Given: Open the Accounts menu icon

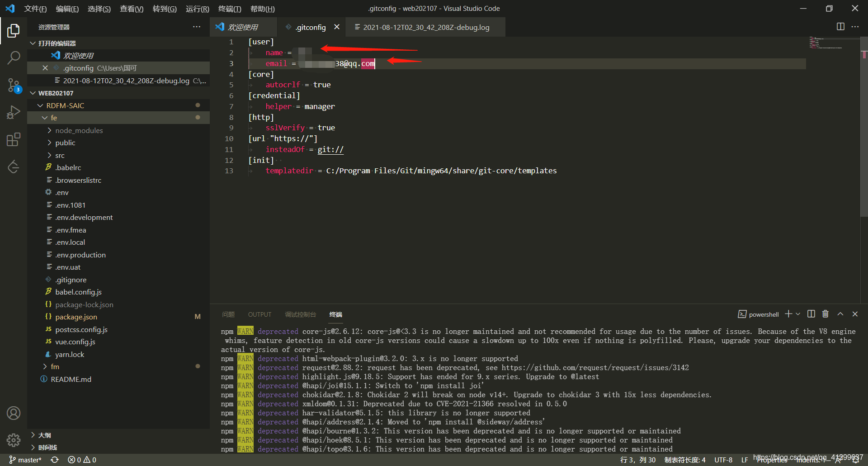Looking at the screenshot, I should tap(14, 413).
